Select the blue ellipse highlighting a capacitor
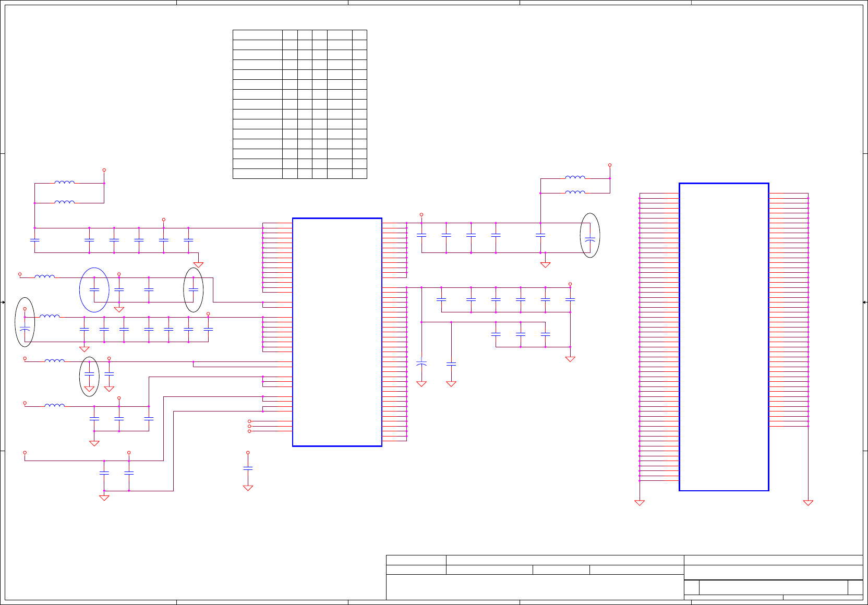The image size is (868, 605). (x=94, y=289)
